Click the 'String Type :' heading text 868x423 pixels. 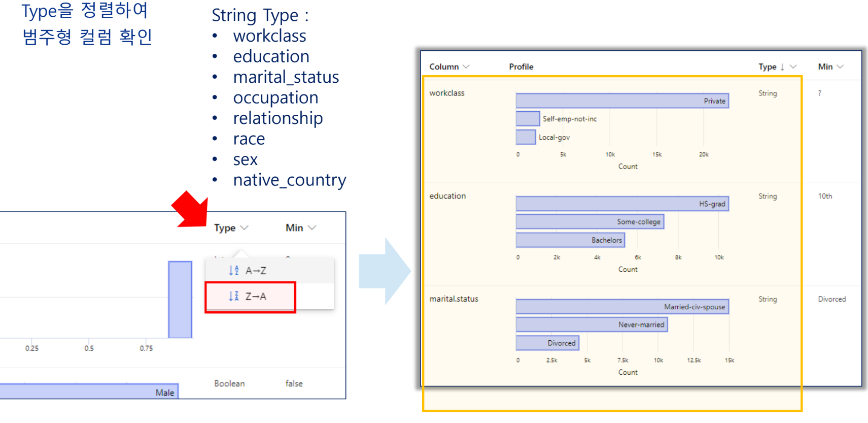pos(260,15)
